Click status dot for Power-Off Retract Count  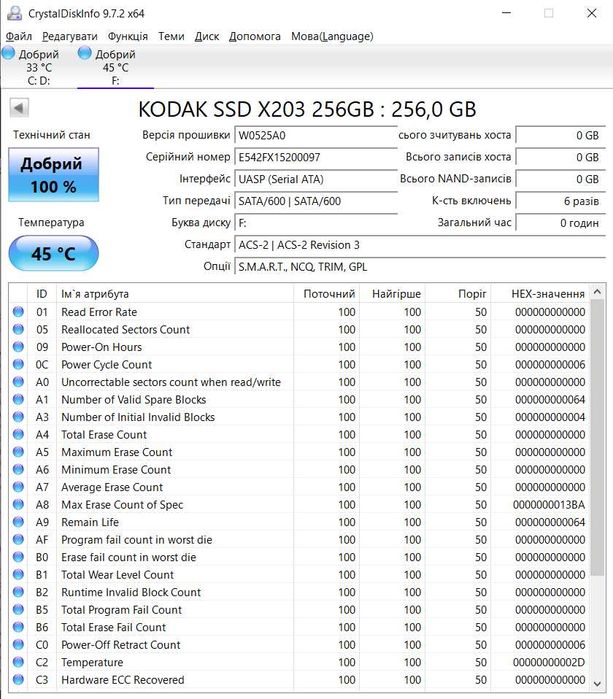pyautogui.click(x=18, y=644)
